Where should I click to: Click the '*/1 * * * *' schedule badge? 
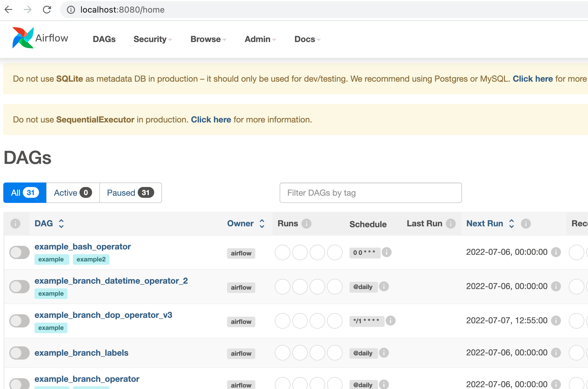click(367, 321)
